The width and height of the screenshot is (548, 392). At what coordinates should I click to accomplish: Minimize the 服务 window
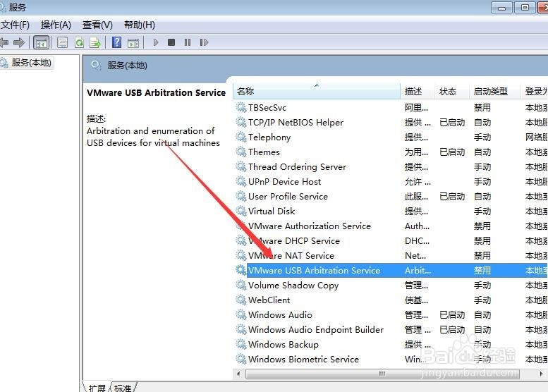click(x=502, y=7)
